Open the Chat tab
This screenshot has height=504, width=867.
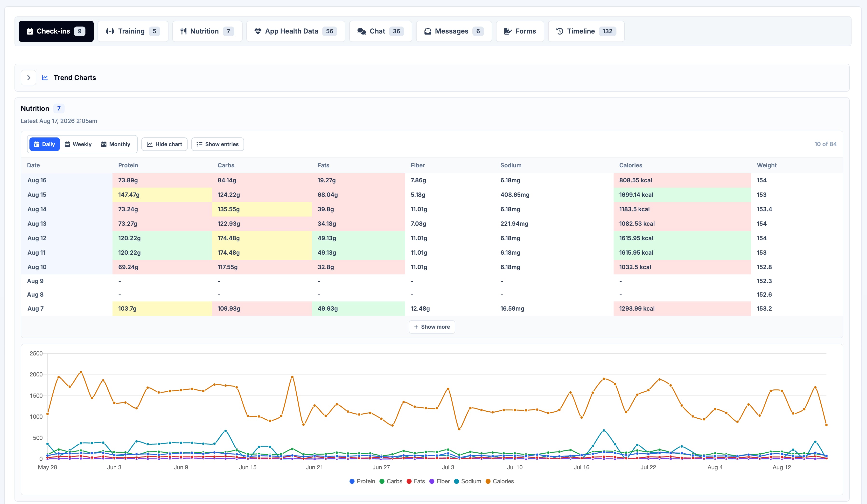tap(380, 31)
